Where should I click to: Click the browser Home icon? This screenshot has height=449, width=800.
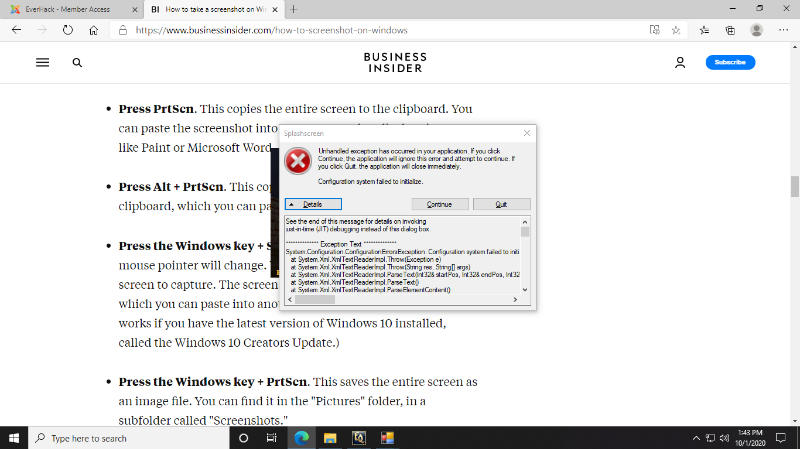[x=93, y=30]
